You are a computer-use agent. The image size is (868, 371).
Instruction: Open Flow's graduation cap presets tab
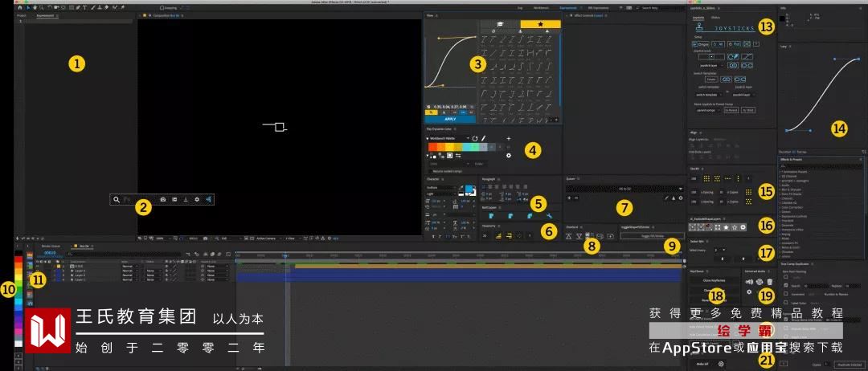pos(500,24)
